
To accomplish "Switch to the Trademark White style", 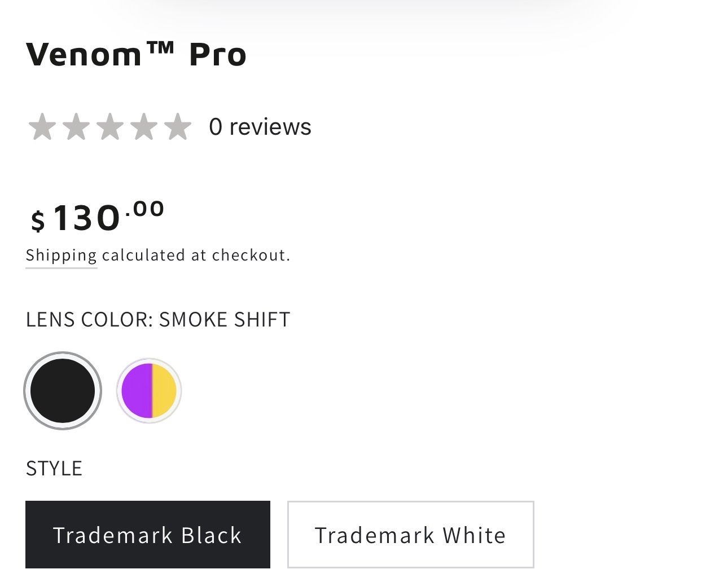I will coord(410,535).
